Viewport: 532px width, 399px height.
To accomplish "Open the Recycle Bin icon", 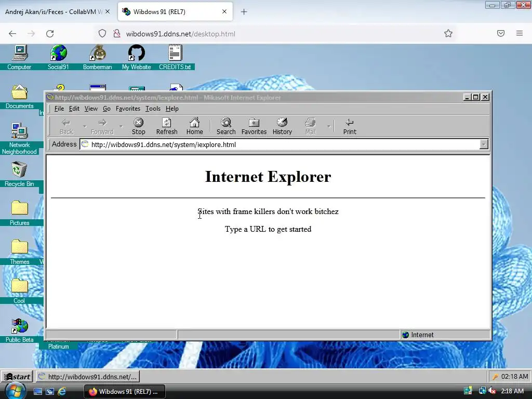I will (x=19, y=174).
